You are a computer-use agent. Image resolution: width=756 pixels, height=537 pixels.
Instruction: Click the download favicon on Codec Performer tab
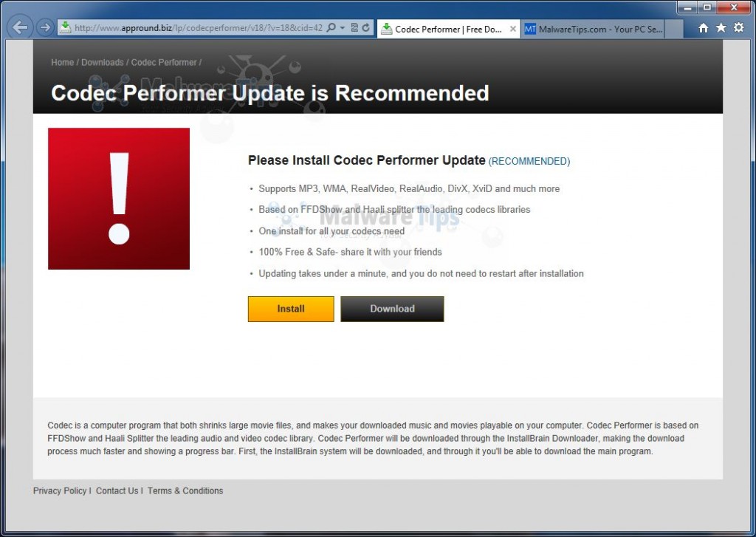pyautogui.click(x=386, y=29)
